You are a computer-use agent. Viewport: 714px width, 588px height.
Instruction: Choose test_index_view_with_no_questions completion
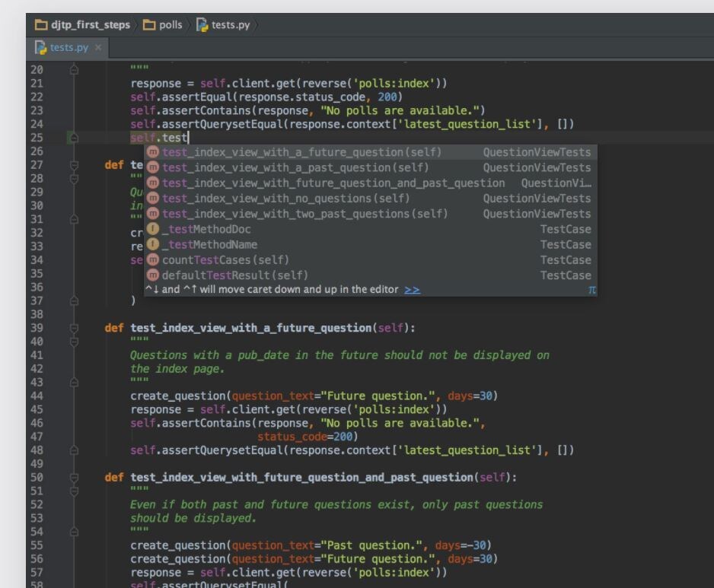click(x=370, y=199)
